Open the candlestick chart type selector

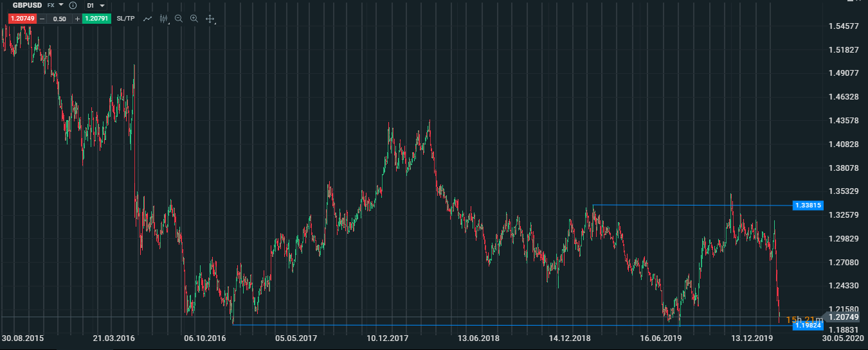163,19
